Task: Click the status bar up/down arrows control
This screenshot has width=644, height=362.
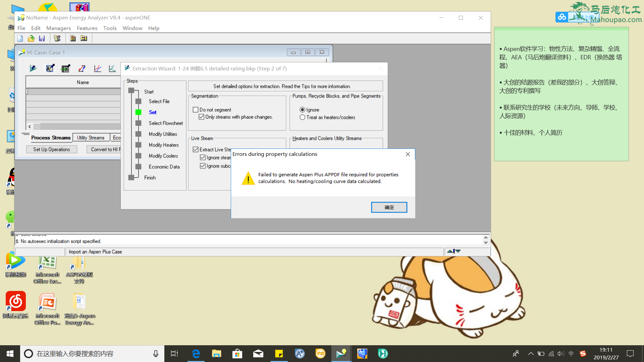Action: 454,251
